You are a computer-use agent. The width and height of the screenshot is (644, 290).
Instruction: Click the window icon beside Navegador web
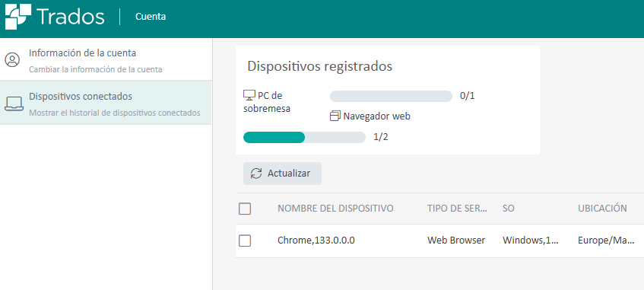[335, 116]
